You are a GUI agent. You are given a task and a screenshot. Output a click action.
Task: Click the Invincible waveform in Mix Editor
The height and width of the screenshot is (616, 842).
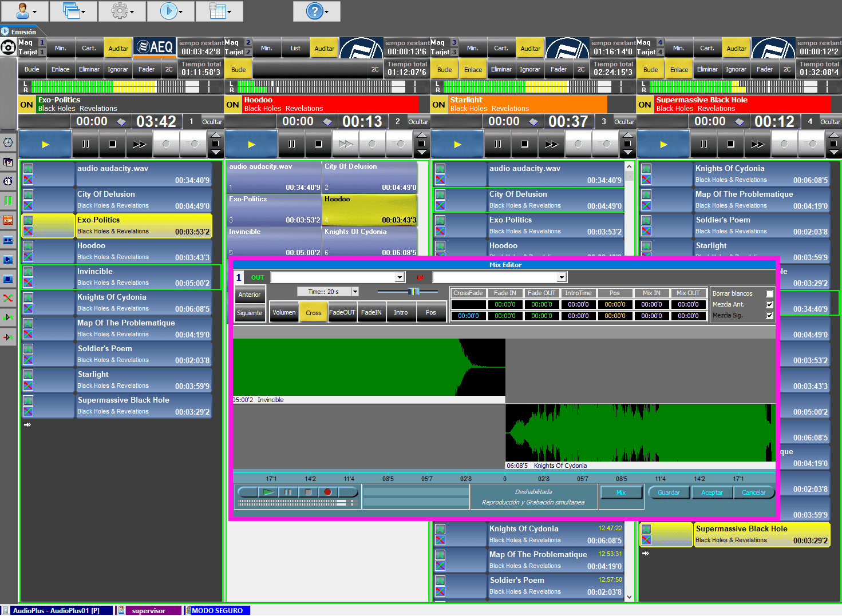(369, 367)
